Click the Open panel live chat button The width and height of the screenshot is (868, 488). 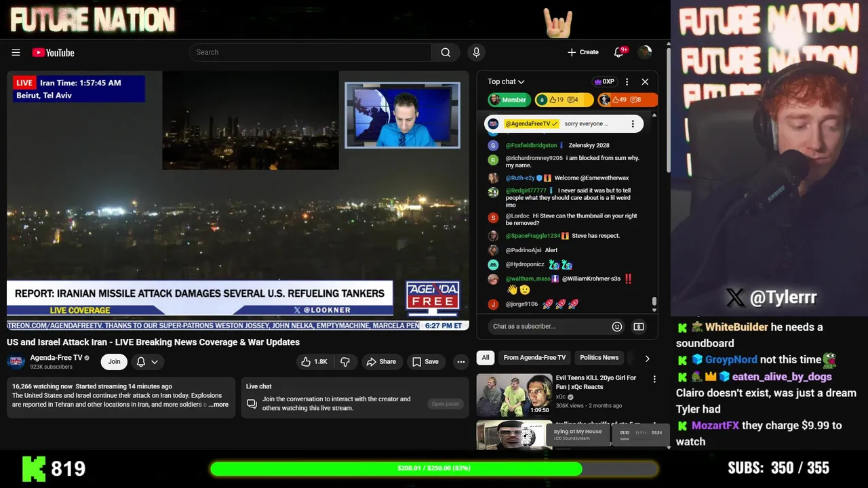[x=445, y=404]
